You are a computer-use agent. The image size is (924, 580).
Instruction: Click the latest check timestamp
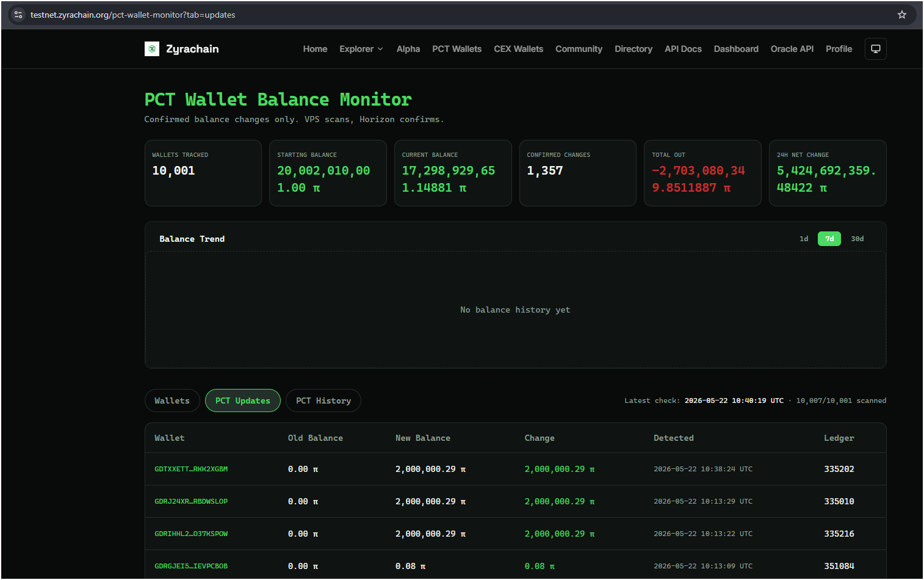(734, 401)
